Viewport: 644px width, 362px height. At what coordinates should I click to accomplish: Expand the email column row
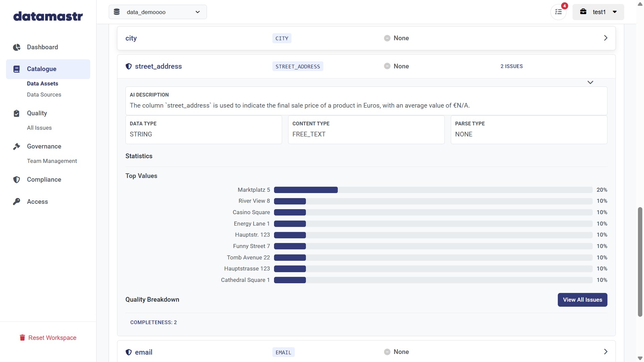click(605, 352)
